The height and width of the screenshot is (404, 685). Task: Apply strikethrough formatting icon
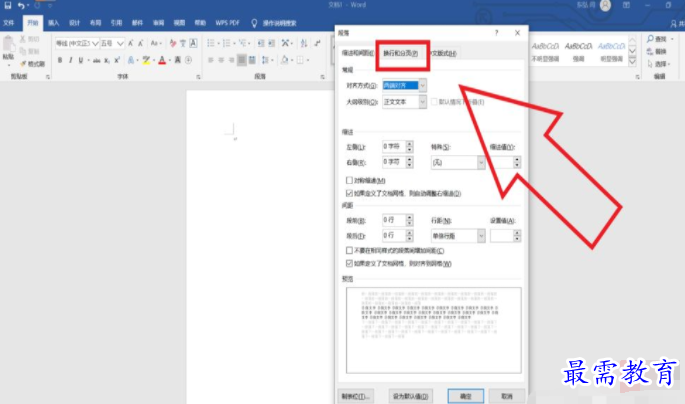click(97, 60)
